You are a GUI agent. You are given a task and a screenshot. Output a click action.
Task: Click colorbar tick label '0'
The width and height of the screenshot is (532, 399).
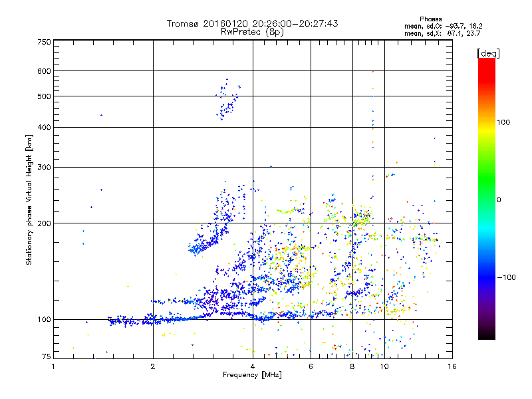click(499, 199)
